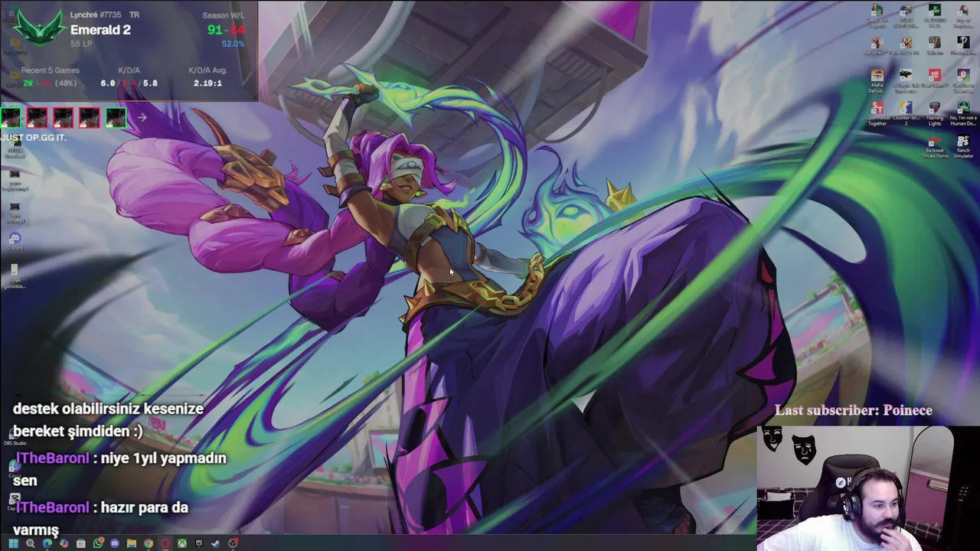
Task: Open WhatsApp from the taskbar
Action: tap(98, 543)
